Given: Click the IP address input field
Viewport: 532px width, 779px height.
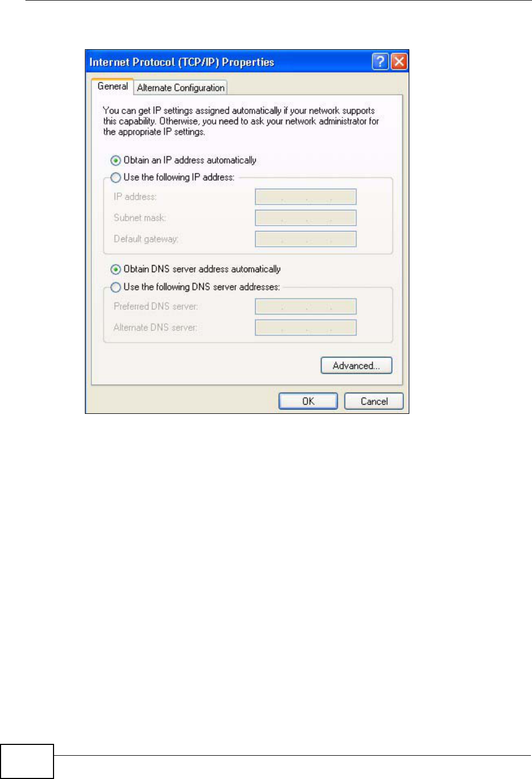Looking at the screenshot, I should [305, 197].
